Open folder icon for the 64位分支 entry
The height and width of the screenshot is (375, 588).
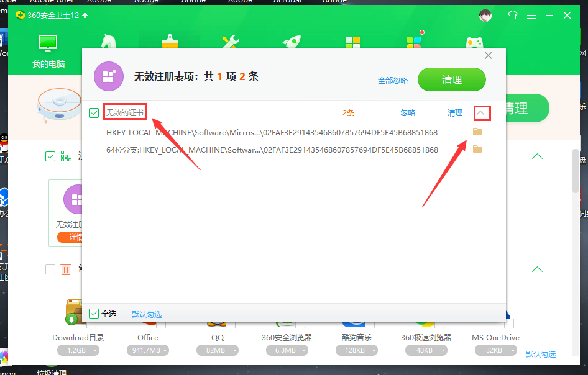pos(477,149)
